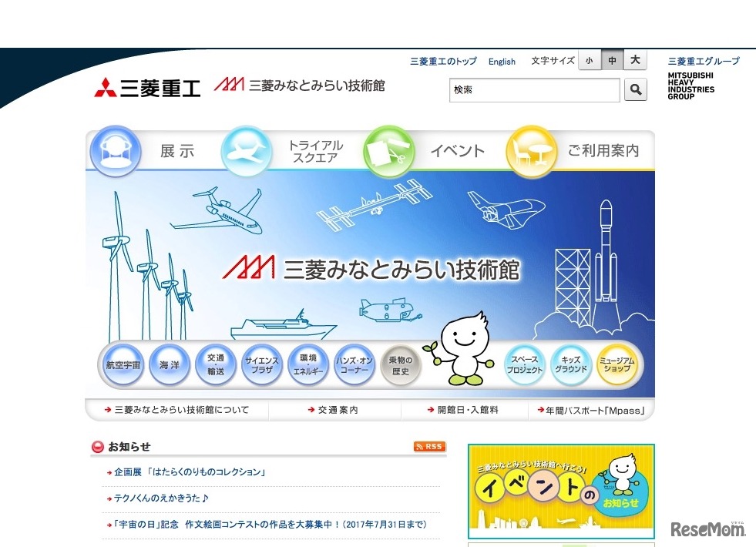
Task: Select the 乗物の歴史 gray round button
Action: tap(401, 365)
